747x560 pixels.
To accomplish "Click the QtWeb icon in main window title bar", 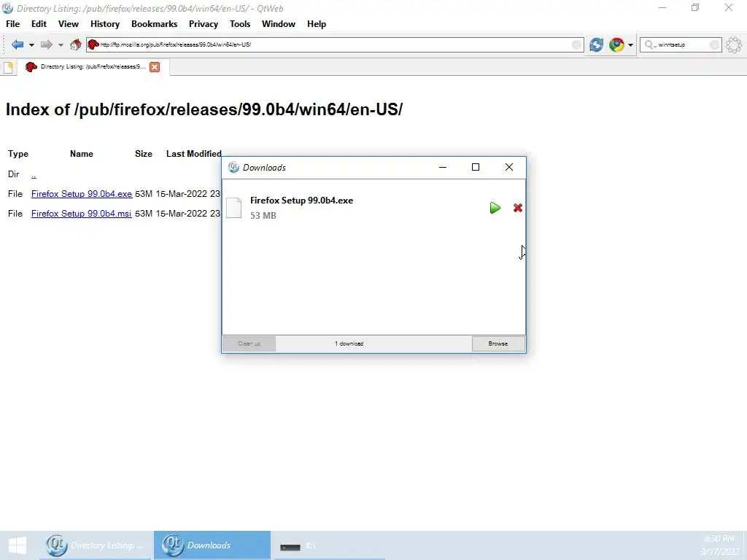I will pyautogui.click(x=7, y=8).
